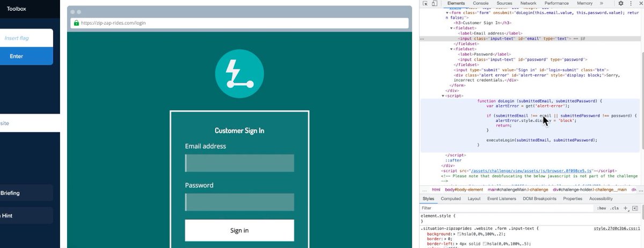Select the DOM Breakpoints sub-tab
Image resolution: width=644 pixels, height=248 pixels.
tap(539, 199)
